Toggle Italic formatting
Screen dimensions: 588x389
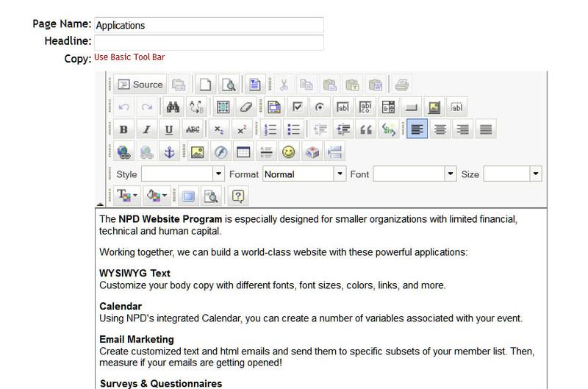[x=146, y=129]
